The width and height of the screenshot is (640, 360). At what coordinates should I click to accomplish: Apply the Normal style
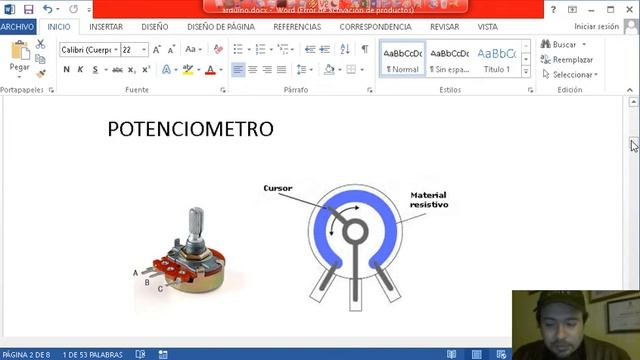(402, 59)
